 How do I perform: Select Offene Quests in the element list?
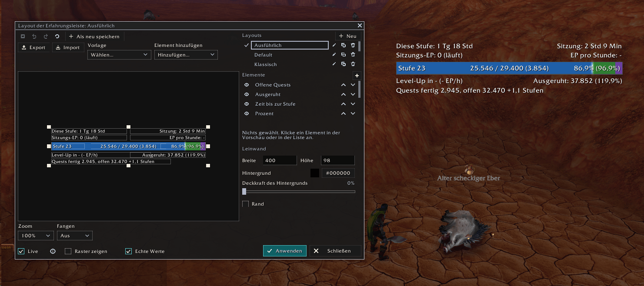[273, 85]
